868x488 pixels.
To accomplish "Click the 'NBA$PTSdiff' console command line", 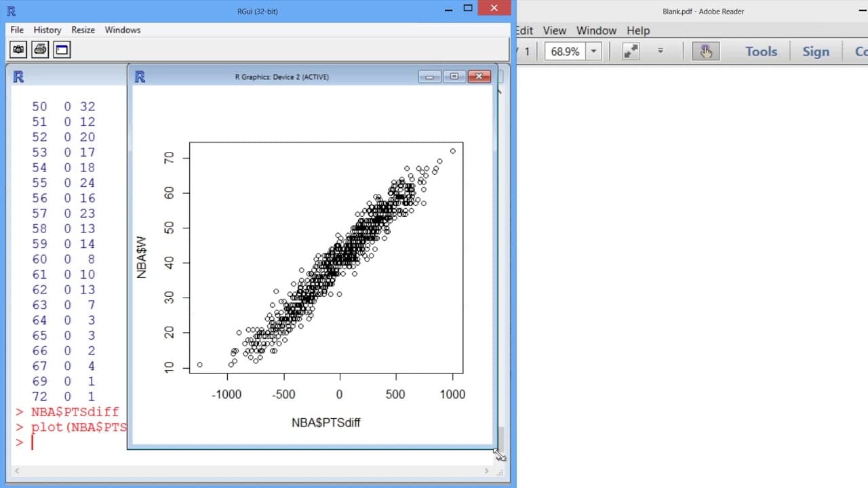I will [75, 412].
